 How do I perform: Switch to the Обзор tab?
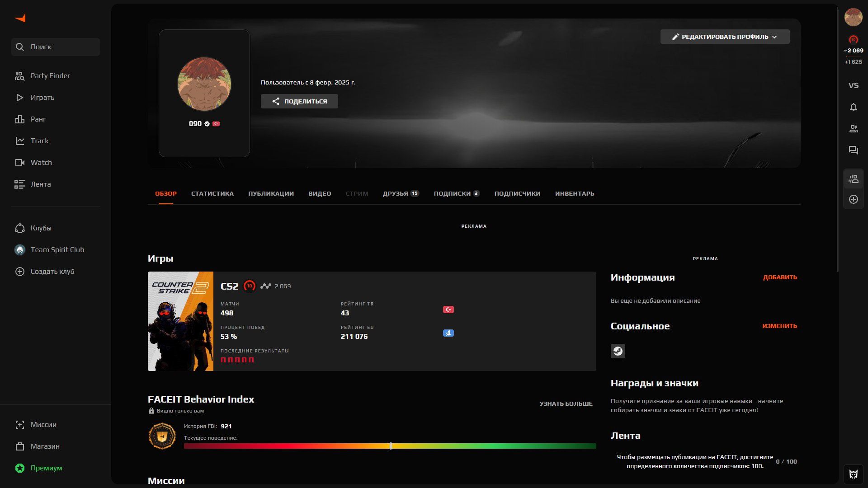(166, 193)
